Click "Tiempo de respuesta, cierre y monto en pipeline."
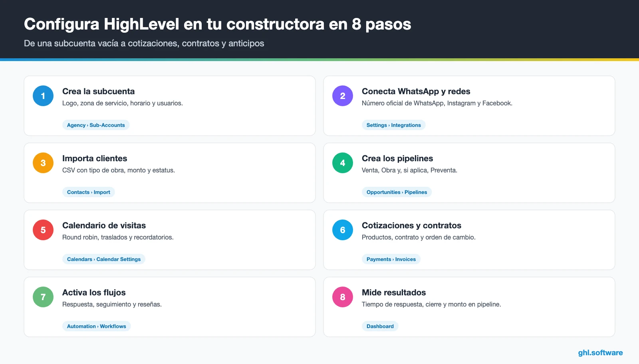 click(x=431, y=304)
